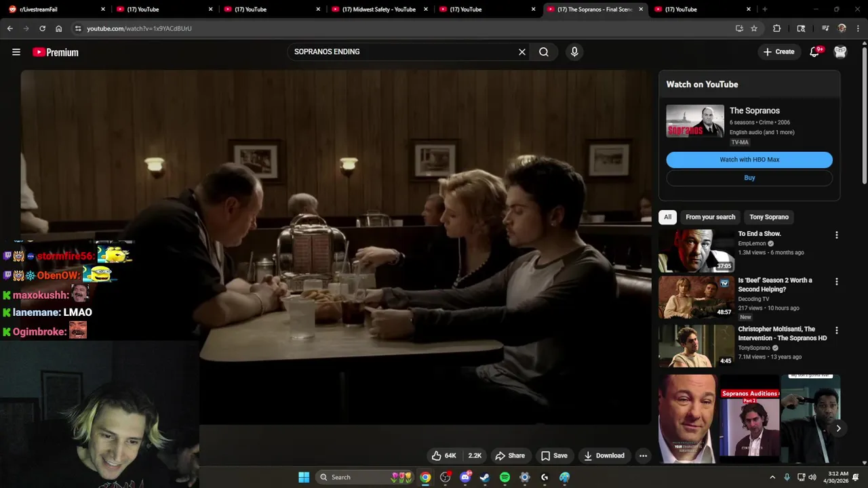The width and height of the screenshot is (868, 488).
Task: Open YouTube notifications bell
Action: pyautogui.click(x=816, y=52)
